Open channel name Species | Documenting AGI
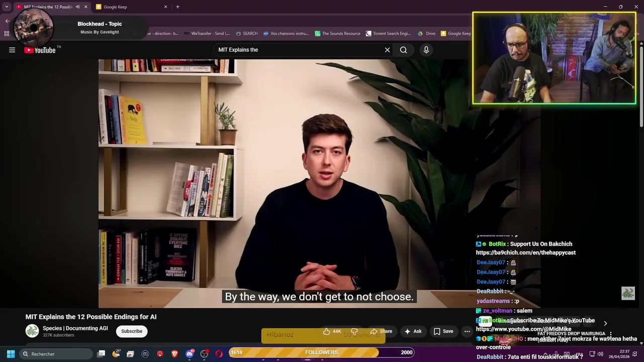Screen dimensions: 644x362 point(75,328)
